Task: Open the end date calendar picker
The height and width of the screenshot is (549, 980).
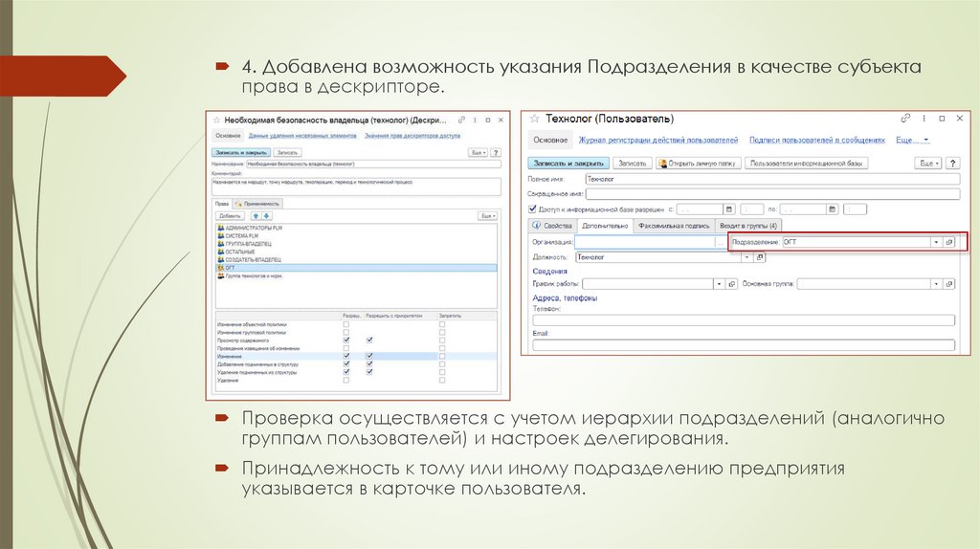Action: click(x=833, y=209)
